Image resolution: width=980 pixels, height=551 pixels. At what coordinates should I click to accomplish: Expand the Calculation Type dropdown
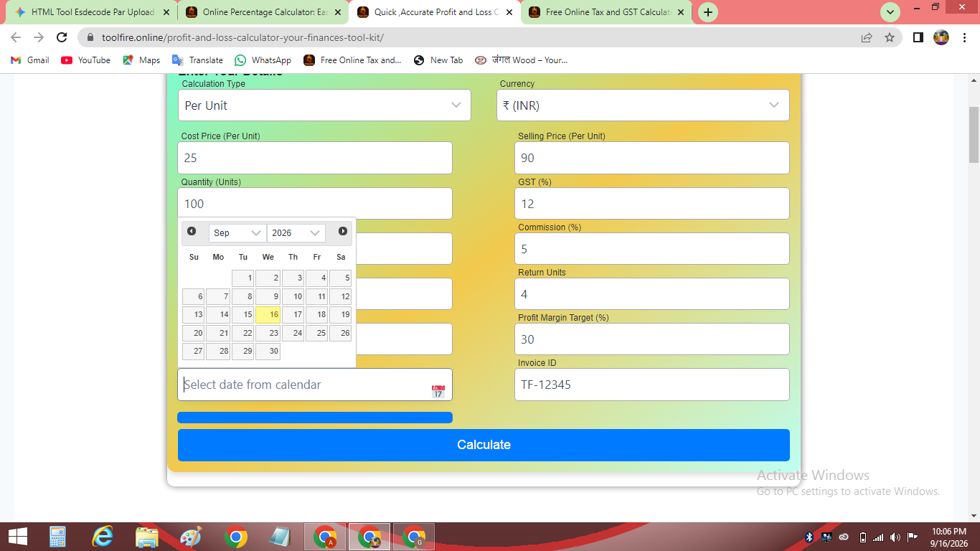(324, 105)
